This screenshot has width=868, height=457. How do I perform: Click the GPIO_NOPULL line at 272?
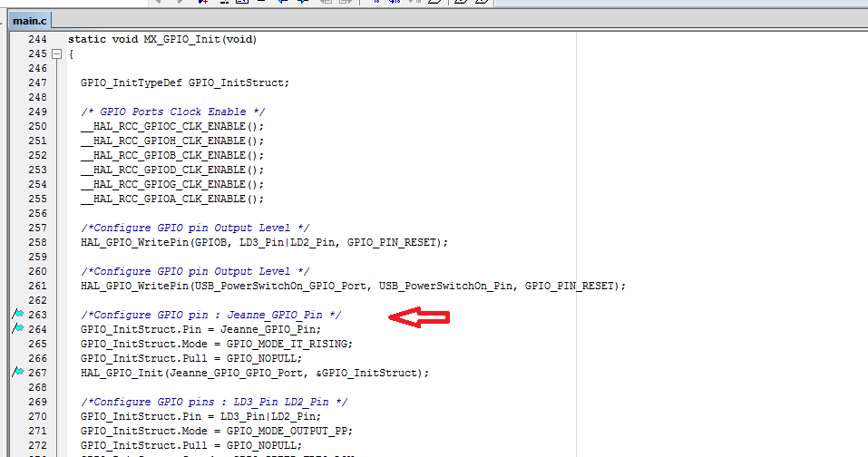tap(191, 445)
